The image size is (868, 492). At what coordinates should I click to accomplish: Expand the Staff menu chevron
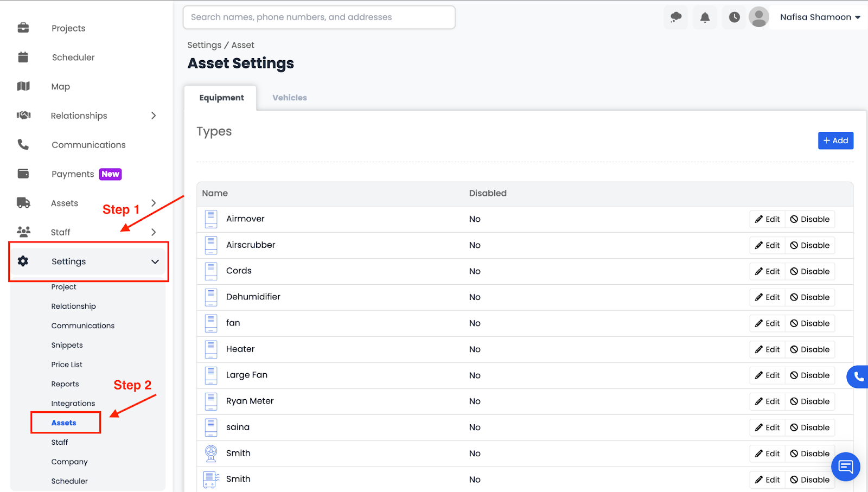pos(154,232)
